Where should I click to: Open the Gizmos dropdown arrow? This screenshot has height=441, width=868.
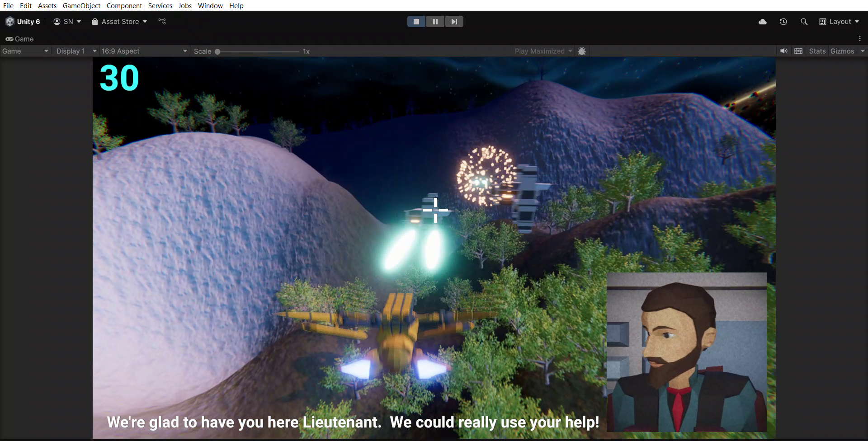pos(863,51)
